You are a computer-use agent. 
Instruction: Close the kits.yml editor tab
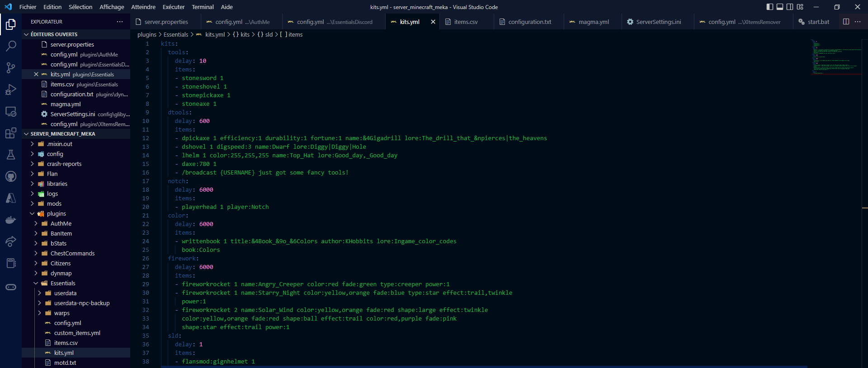point(433,22)
